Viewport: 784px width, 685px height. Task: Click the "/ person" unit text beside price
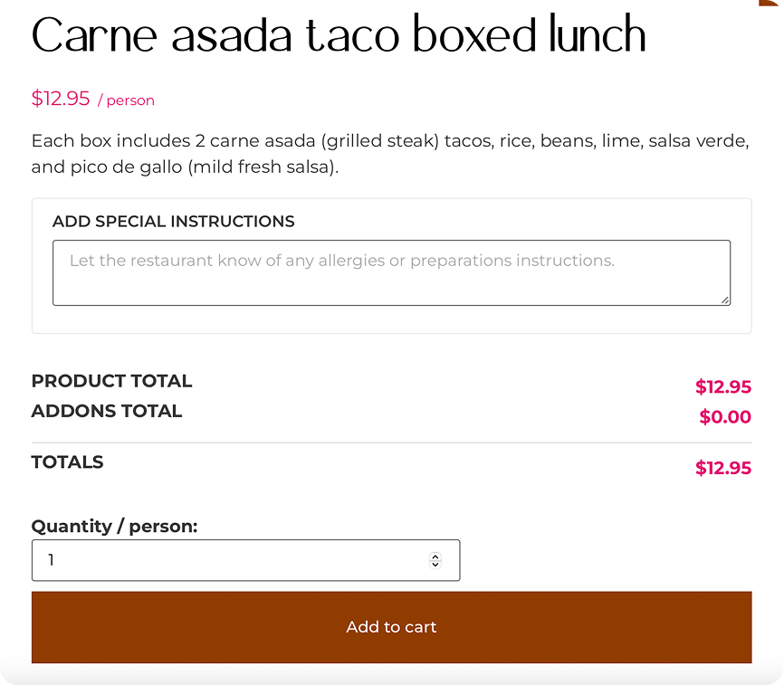click(x=126, y=100)
